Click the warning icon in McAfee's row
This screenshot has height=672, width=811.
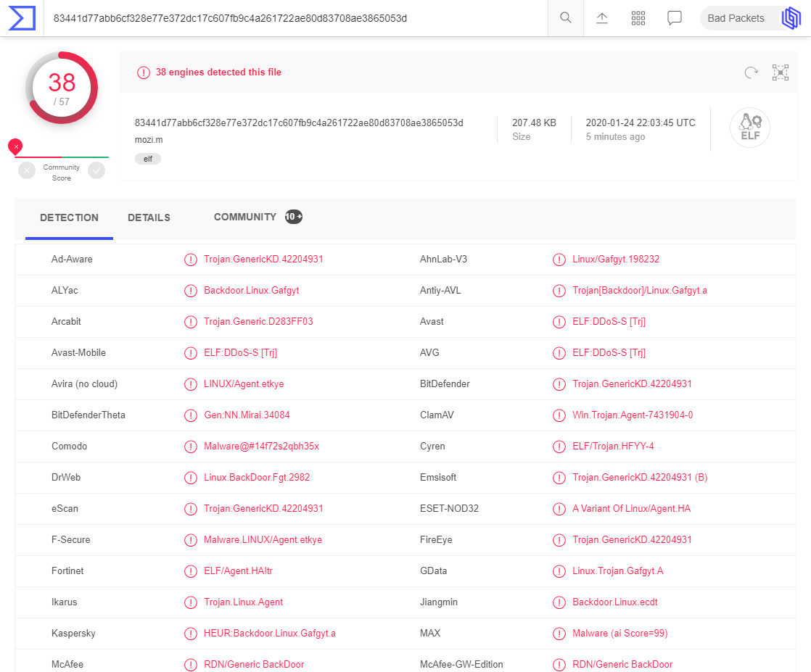191,664
